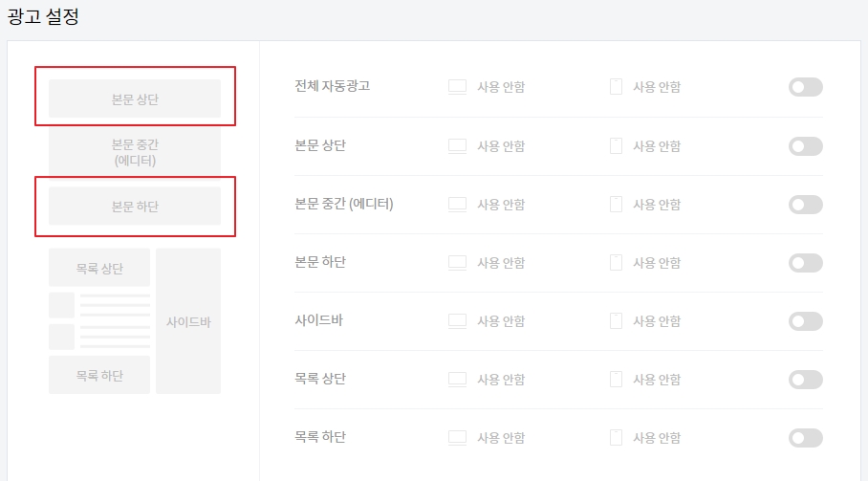Click the mobile phone icon in 전체 자동광고 row

[616, 87]
